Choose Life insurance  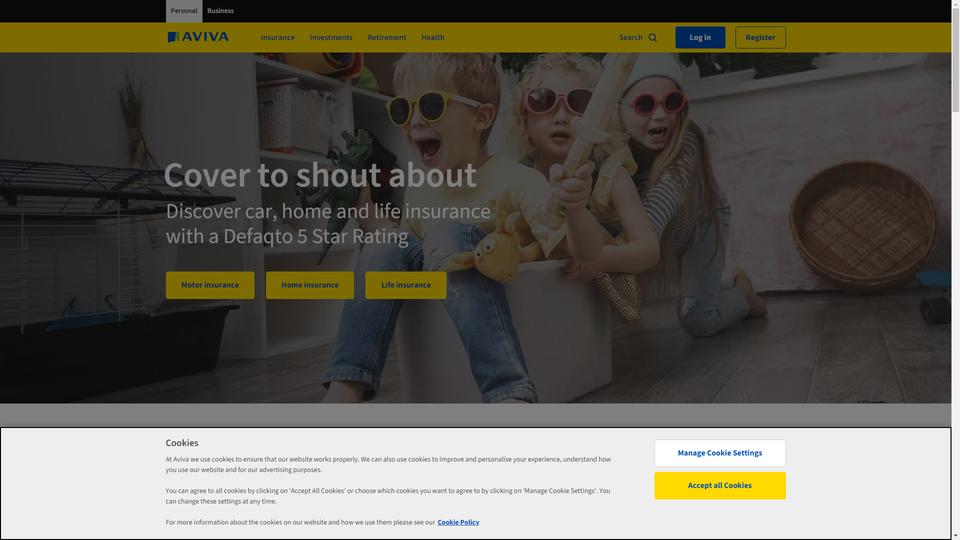tap(406, 285)
